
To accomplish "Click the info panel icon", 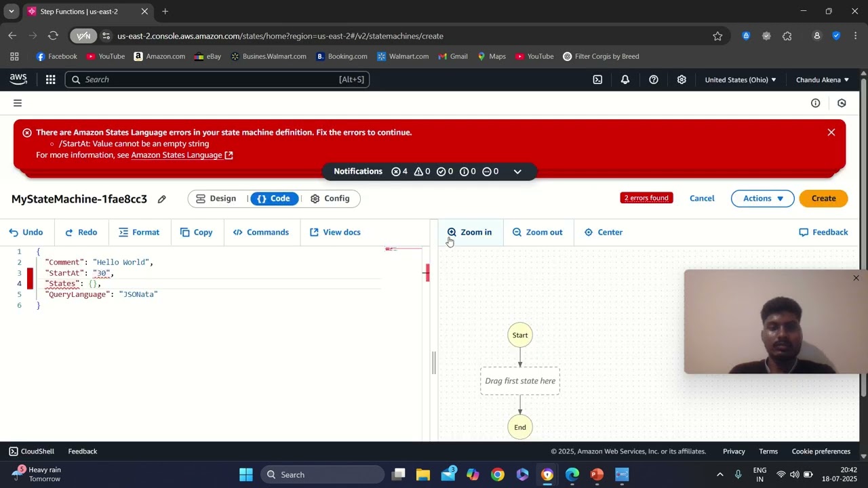I will [816, 103].
